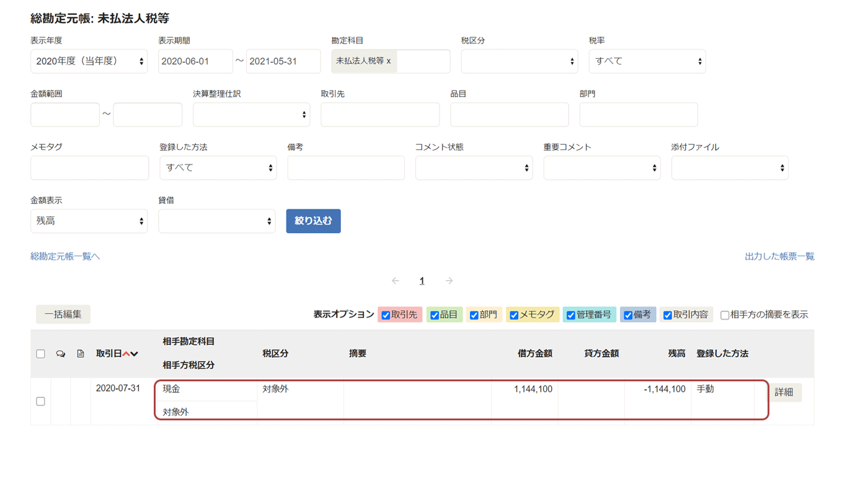Image resolution: width=868 pixels, height=496 pixels.
Task: Toggle the メモタグ display option
Action: coord(514,315)
